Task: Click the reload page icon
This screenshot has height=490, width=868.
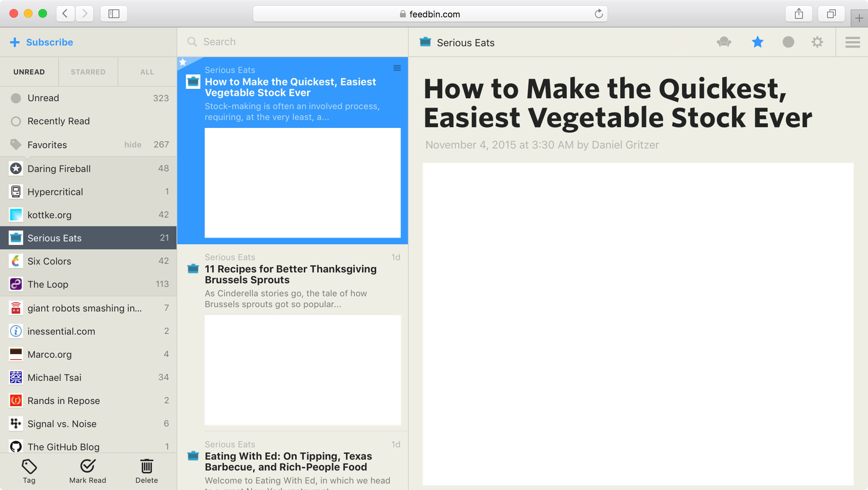Action: tap(598, 14)
